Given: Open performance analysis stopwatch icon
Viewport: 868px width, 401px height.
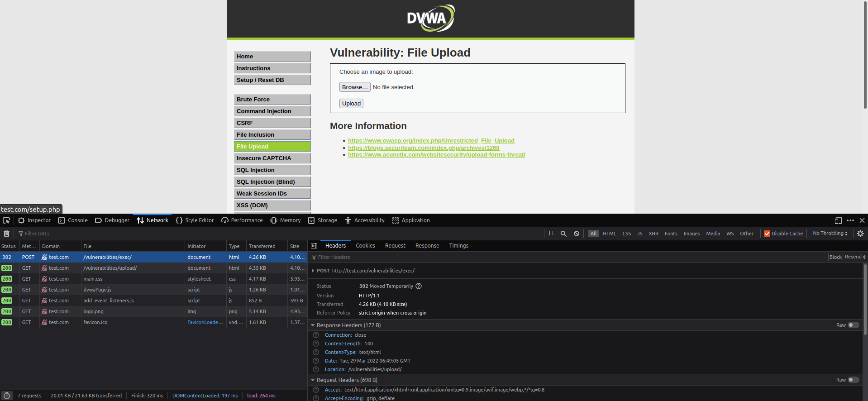Looking at the screenshot, I should coord(7,396).
